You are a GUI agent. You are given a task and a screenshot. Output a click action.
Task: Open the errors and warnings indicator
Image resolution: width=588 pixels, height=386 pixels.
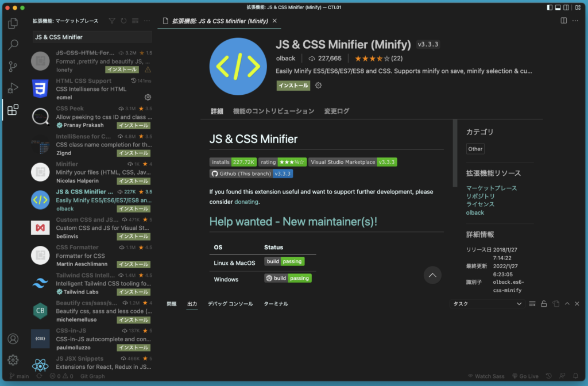point(61,376)
